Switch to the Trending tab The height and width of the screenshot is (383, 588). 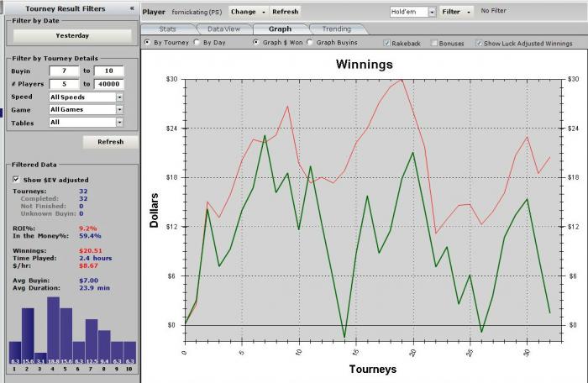point(336,29)
